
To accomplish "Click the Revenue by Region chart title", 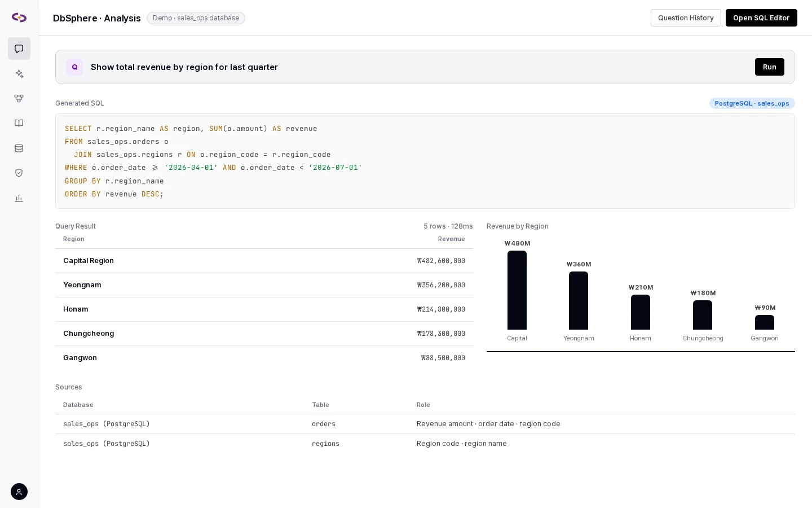I will (518, 226).
